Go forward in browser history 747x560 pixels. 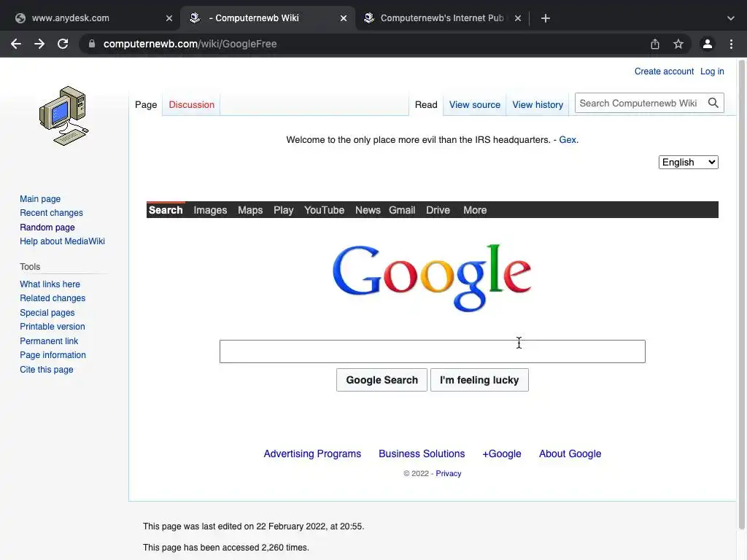click(39, 44)
